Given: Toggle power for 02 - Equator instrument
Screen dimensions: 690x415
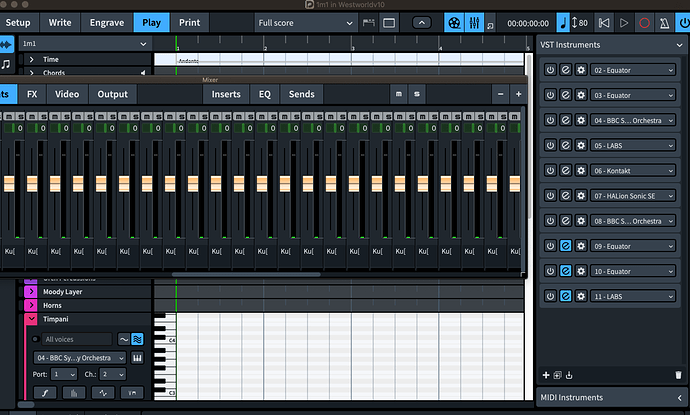Looking at the screenshot, I should 549,70.
